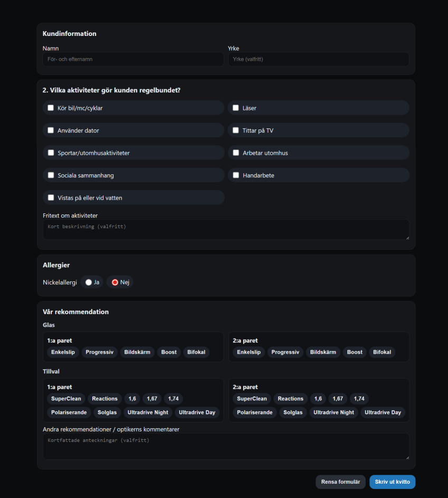
Task: Click the 'Fritext om aktiviteter' textarea
Action: 226,230
